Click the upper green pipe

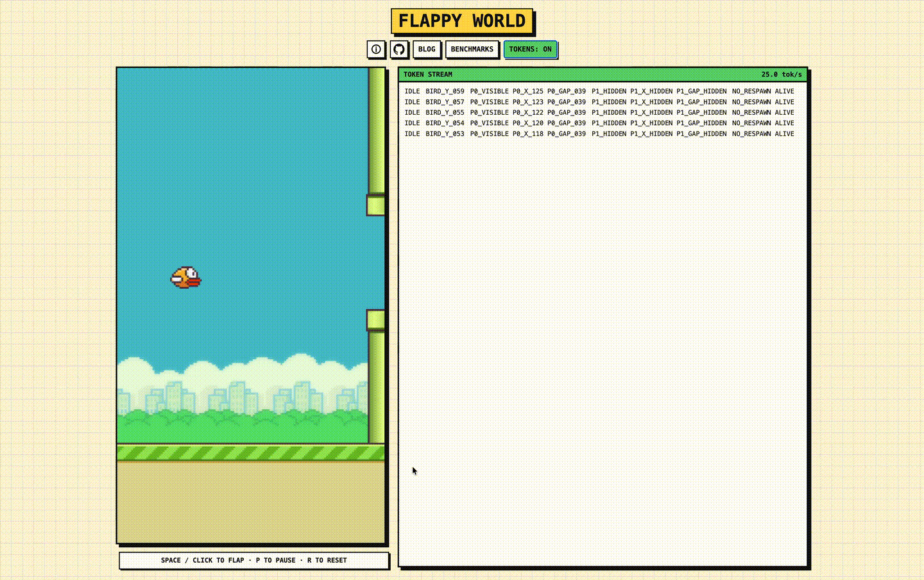pos(376,141)
